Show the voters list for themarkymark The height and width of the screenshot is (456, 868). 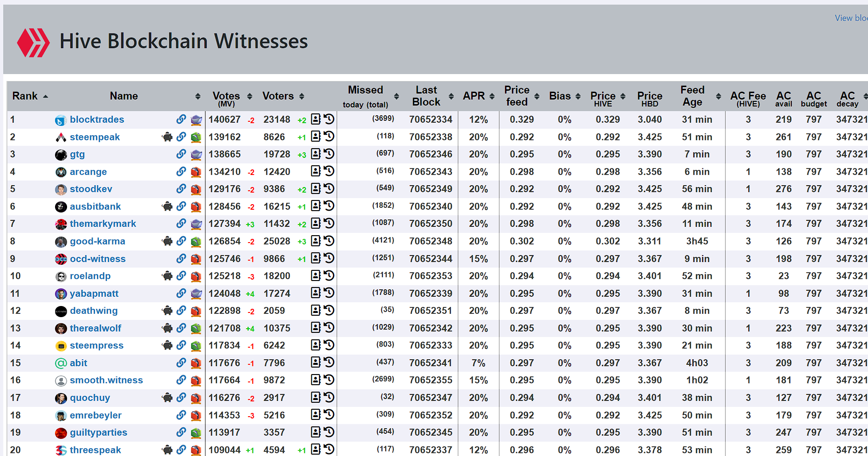point(316,223)
